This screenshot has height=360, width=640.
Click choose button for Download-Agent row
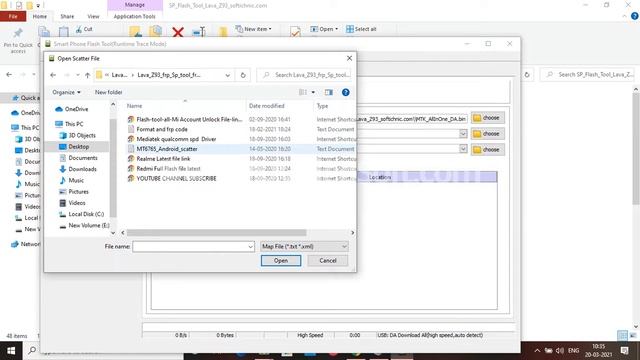(488, 118)
